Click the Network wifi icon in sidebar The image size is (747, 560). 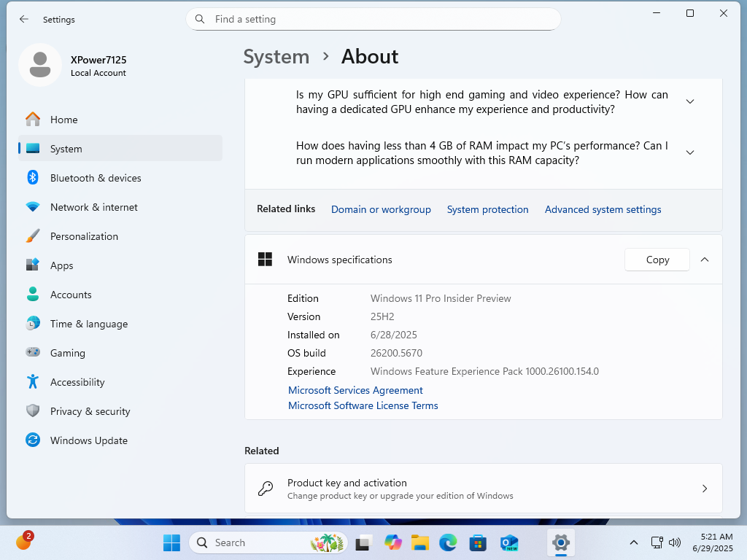(x=33, y=206)
